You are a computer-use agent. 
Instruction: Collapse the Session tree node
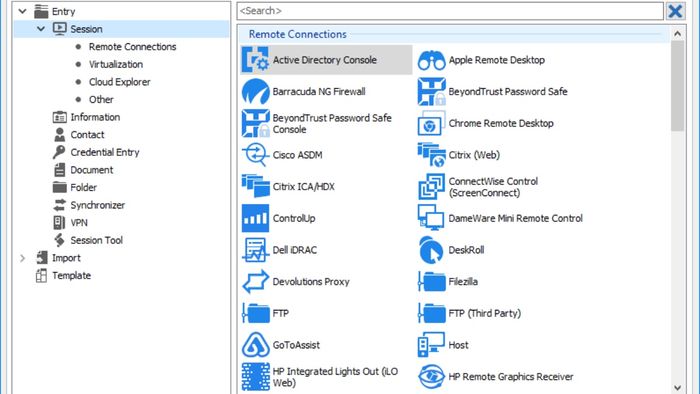[41, 29]
